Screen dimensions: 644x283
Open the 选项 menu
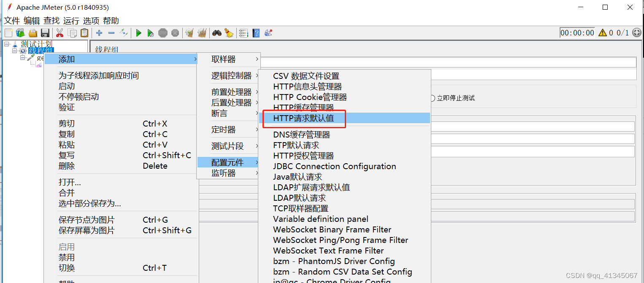pyautogui.click(x=91, y=21)
